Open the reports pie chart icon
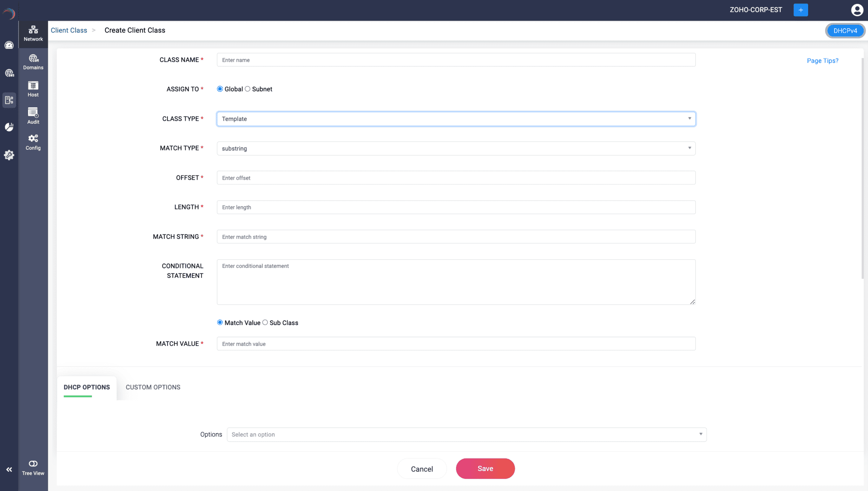Screen dimensions: 868x491 (9, 127)
